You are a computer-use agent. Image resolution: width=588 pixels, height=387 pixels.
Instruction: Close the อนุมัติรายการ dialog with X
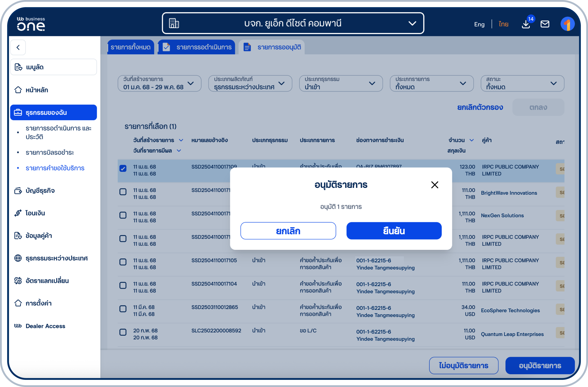(434, 185)
